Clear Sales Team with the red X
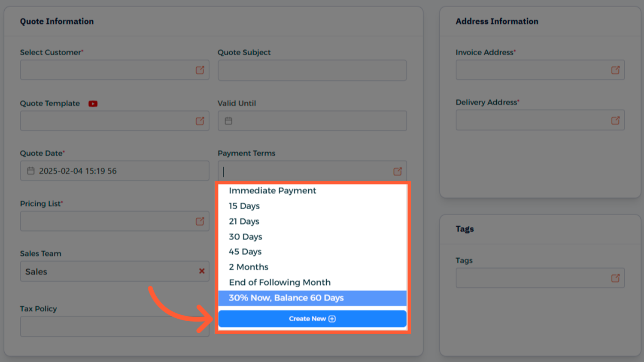Screen dimensions: 644x362 (x=201, y=271)
